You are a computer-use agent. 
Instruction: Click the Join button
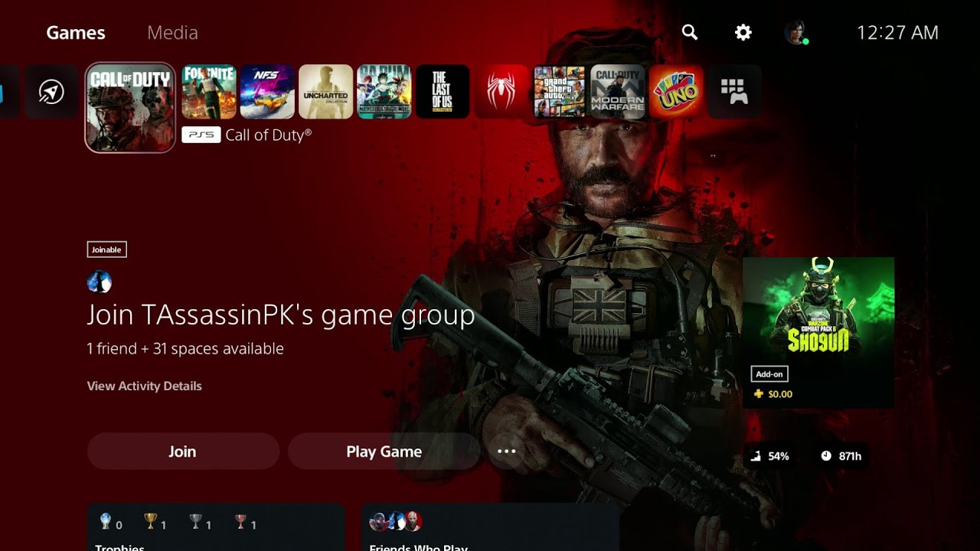click(183, 452)
